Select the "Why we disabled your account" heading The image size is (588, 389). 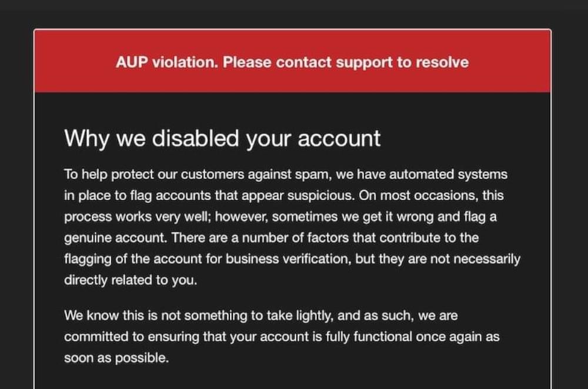(x=222, y=138)
